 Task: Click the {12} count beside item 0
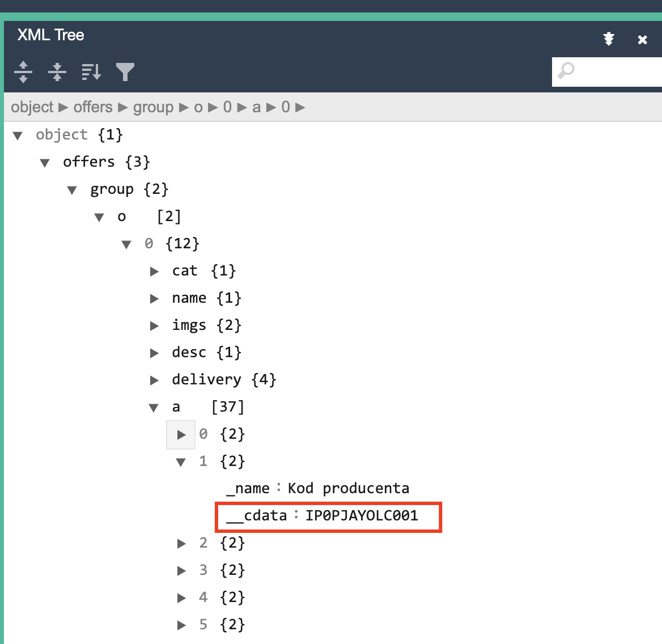click(183, 244)
